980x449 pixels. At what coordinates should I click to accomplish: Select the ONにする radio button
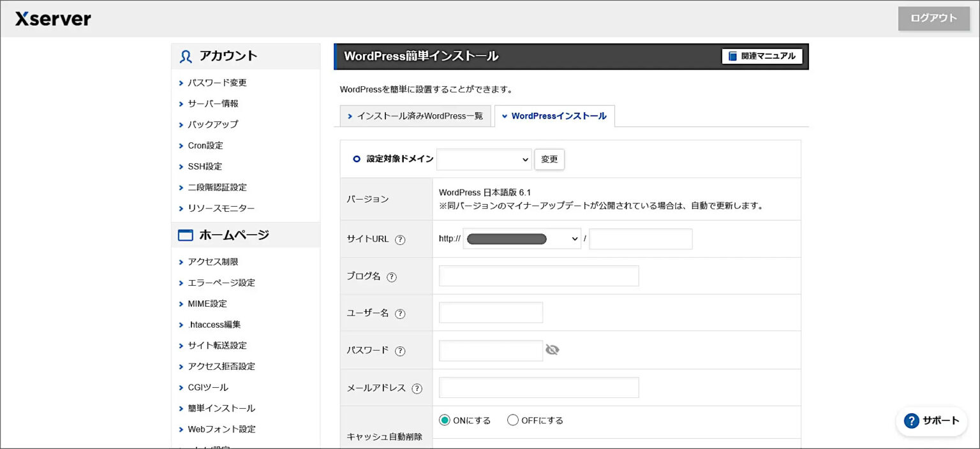pos(445,420)
